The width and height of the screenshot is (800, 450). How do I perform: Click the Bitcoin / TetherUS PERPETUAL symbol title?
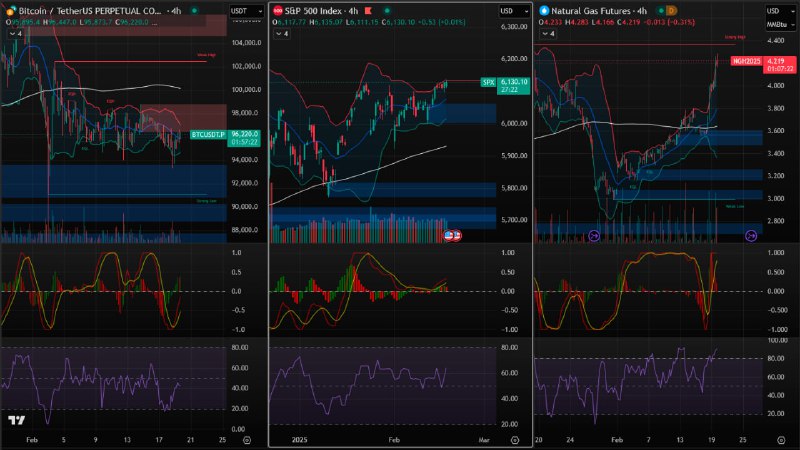point(90,11)
